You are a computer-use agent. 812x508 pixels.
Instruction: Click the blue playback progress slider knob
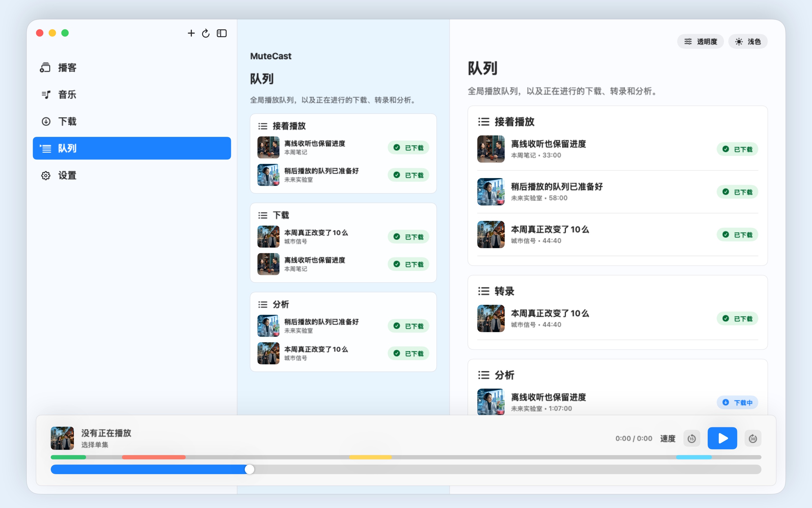pos(249,469)
